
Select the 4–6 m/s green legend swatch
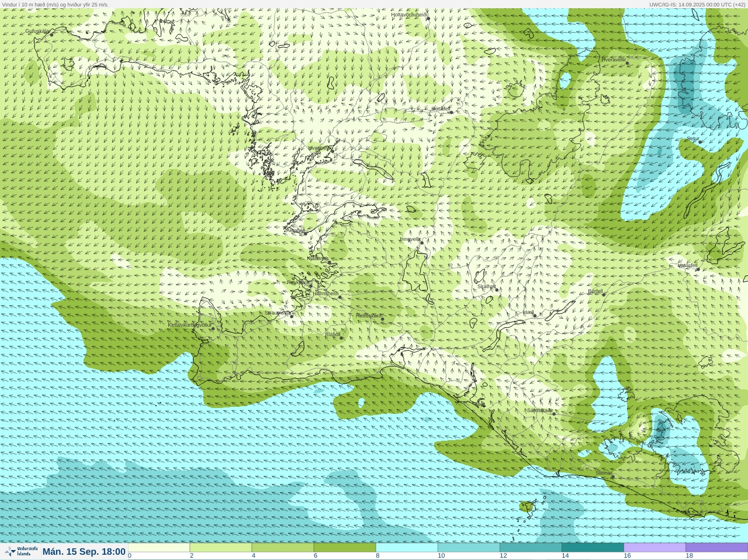point(283,548)
